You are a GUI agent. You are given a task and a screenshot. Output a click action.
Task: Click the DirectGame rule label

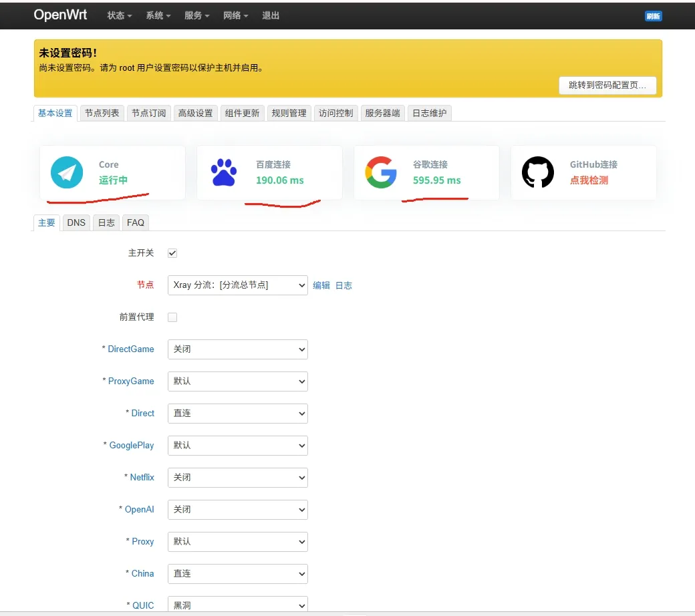click(131, 349)
